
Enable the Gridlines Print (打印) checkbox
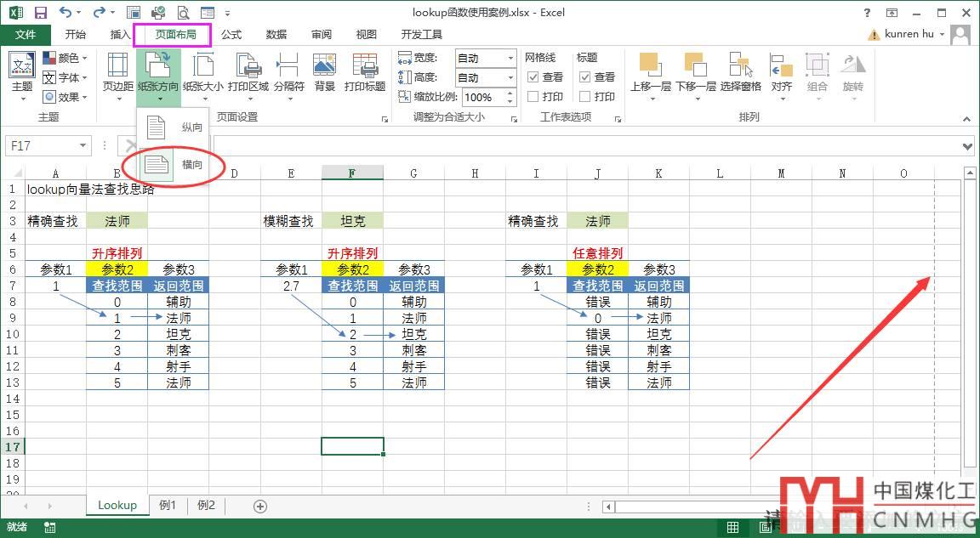[x=533, y=97]
